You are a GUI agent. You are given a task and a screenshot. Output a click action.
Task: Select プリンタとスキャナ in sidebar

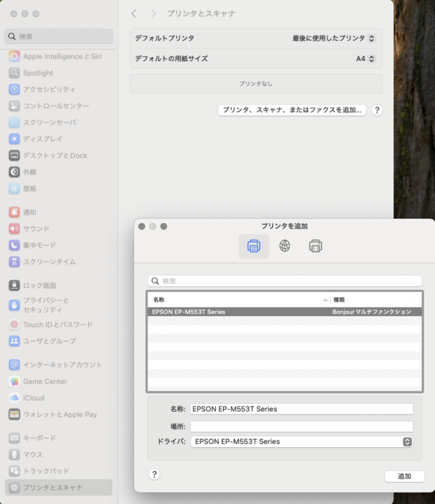point(59,488)
